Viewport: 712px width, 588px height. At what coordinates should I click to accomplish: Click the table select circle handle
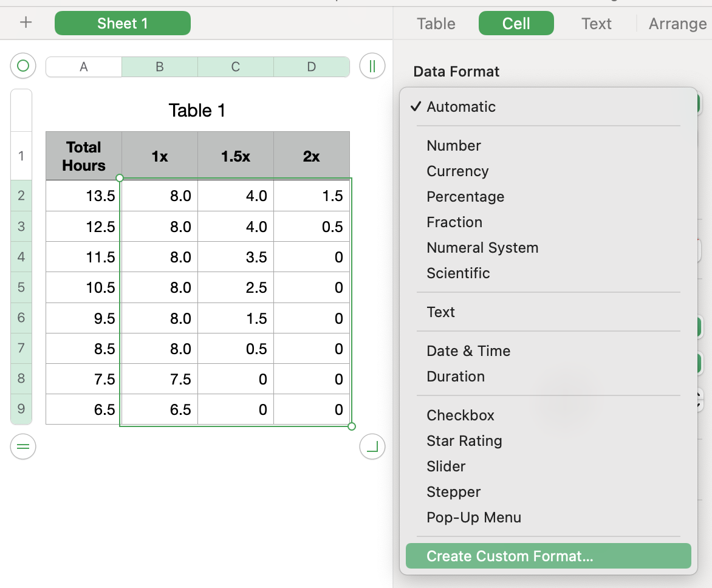23,66
